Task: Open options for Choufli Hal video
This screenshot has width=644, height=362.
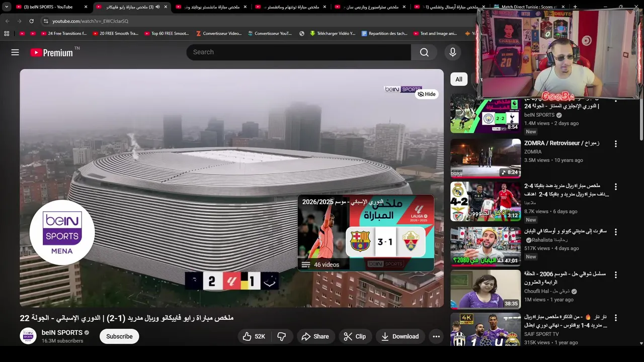Action: tap(615, 275)
